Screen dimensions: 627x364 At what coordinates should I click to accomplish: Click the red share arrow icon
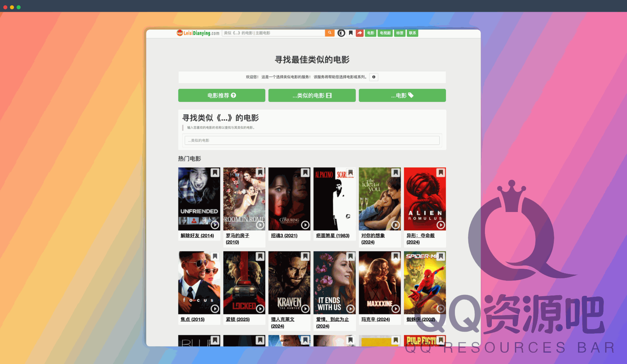[359, 33]
